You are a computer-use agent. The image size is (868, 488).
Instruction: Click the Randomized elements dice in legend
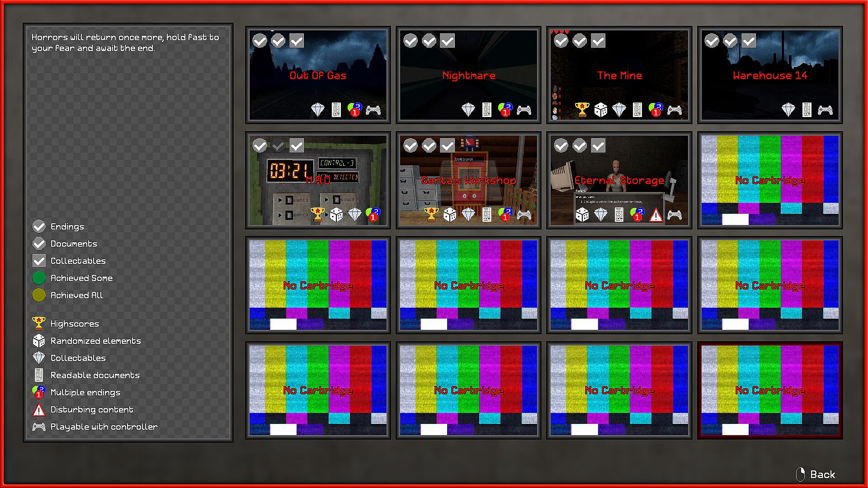point(39,341)
